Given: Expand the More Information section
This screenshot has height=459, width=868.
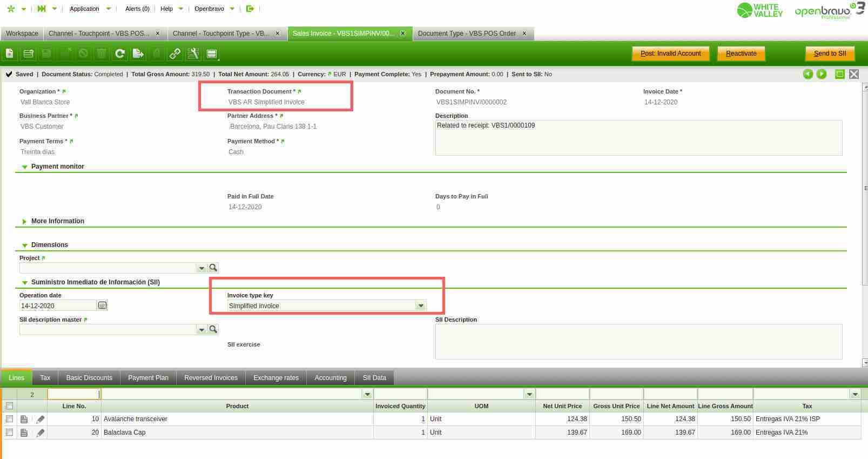Looking at the screenshot, I should pos(24,221).
